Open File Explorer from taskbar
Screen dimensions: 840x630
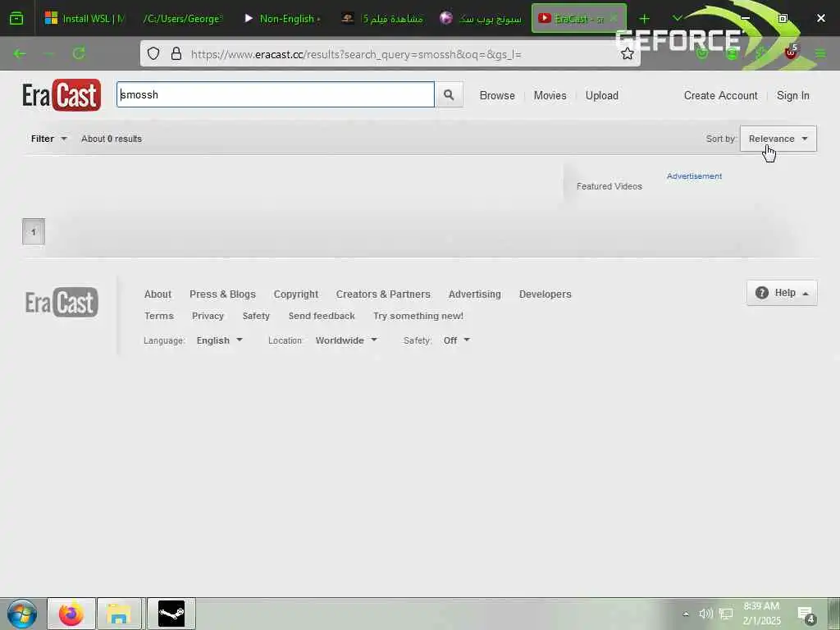tap(118, 614)
